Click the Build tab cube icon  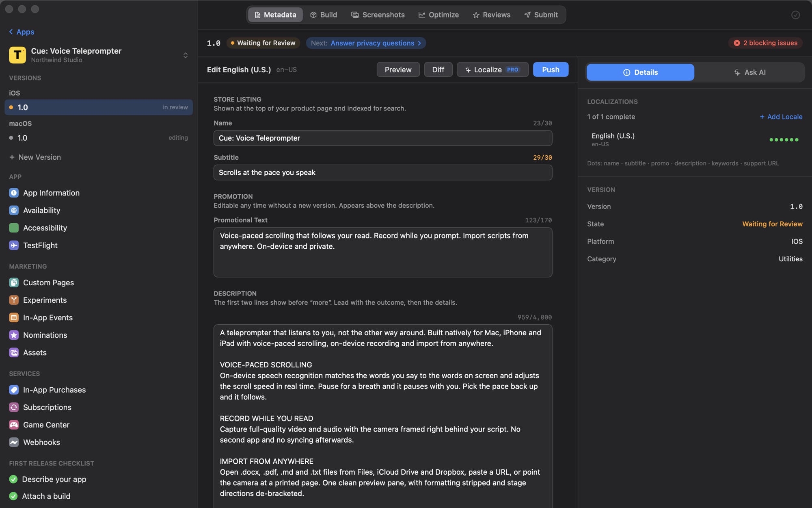[x=313, y=15]
